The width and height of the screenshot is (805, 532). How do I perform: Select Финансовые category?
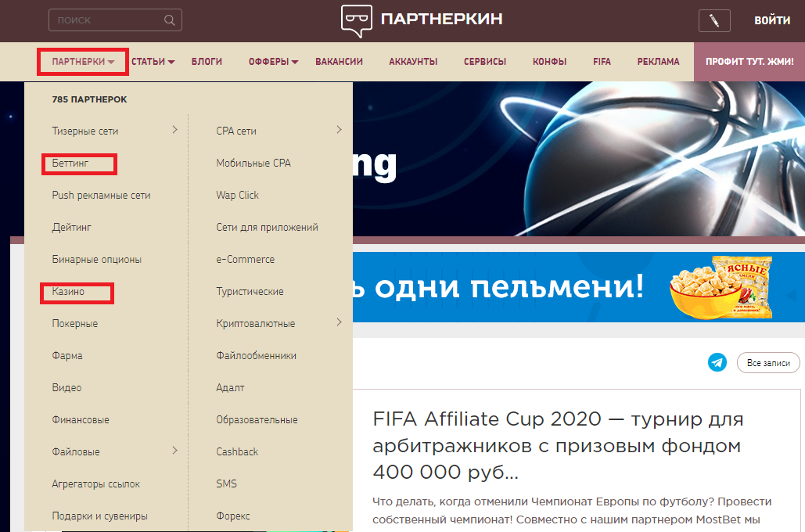pyautogui.click(x=81, y=420)
